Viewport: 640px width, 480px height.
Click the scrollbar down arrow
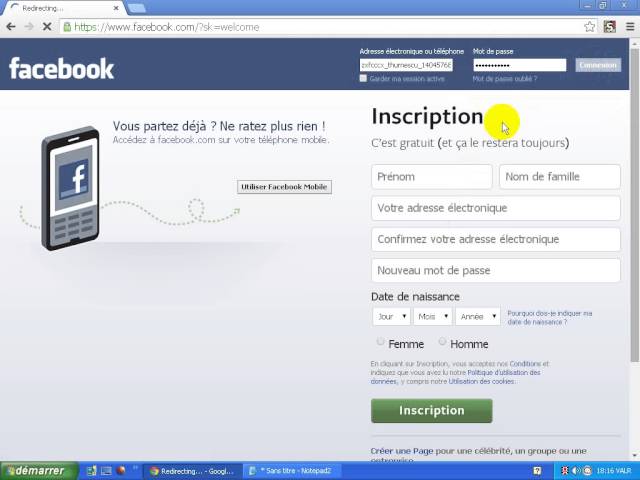click(x=635, y=456)
